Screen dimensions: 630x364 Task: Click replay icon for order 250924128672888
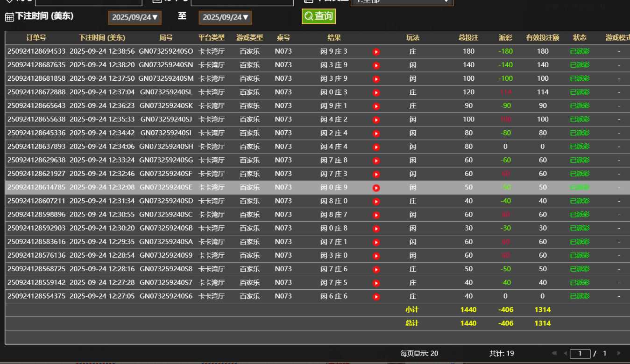point(376,92)
